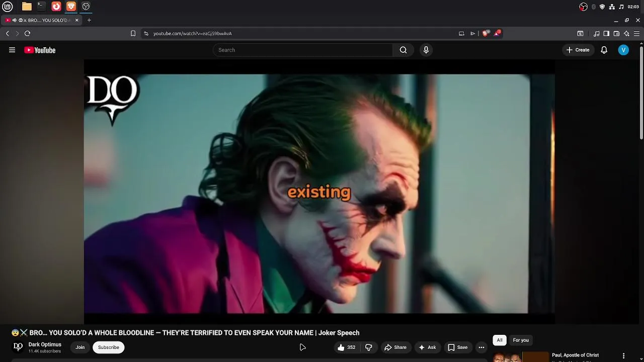Dislike the video with thumbs down
644x362 pixels.
(369, 347)
